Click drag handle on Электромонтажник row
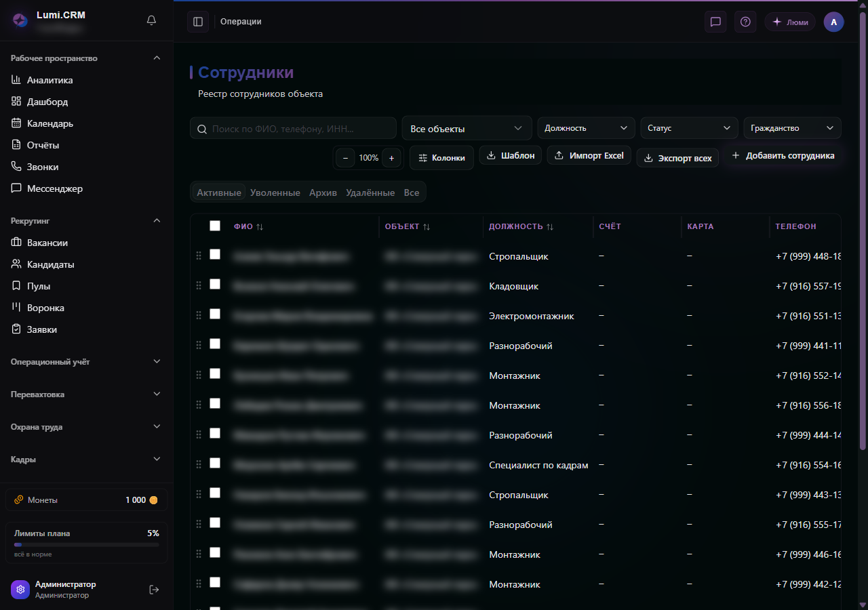The width and height of the screenshot is (868, 610). point(199,316)
